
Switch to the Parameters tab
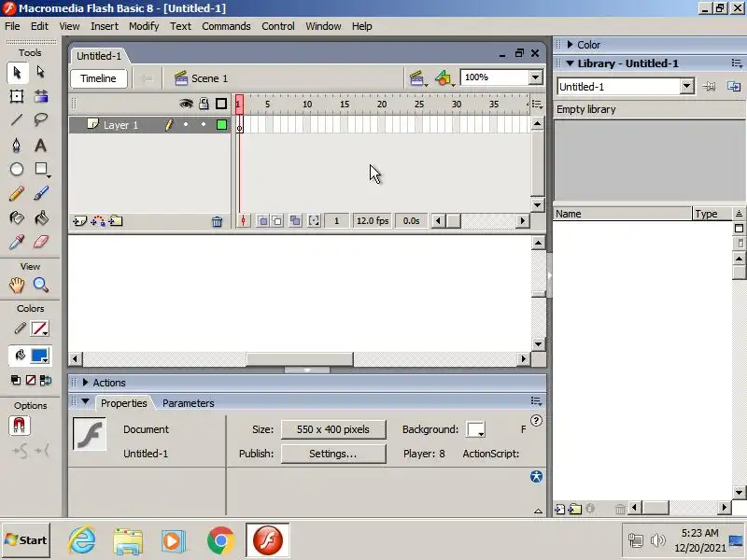(x=189, y=403)
